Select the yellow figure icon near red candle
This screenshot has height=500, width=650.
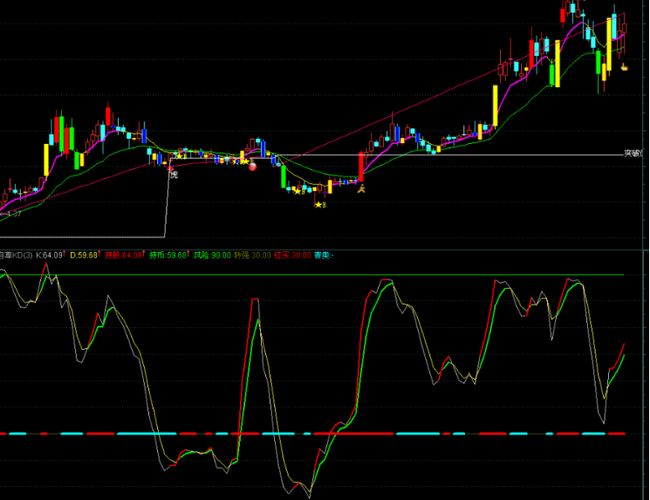point(363,187)
